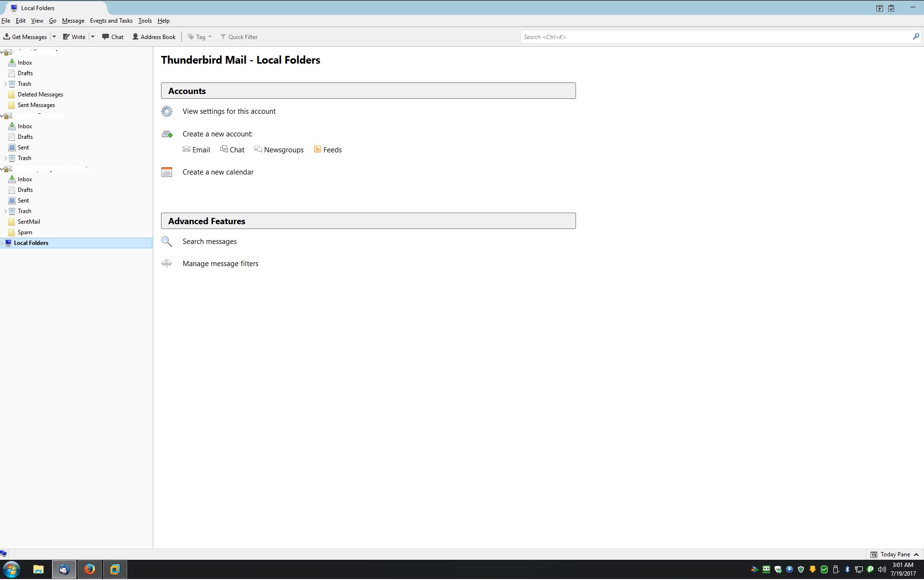
Task: Click the Bluetooth tray icon
Action: tap(847, 569)
